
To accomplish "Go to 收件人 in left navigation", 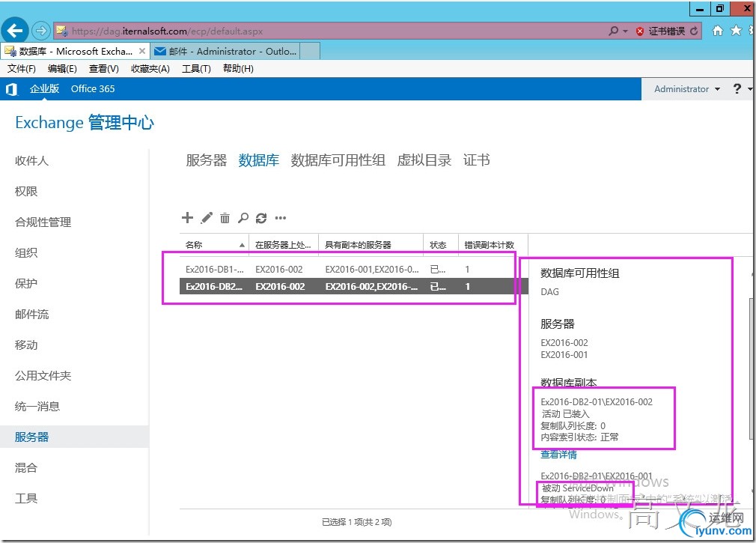I will point(32,160).
